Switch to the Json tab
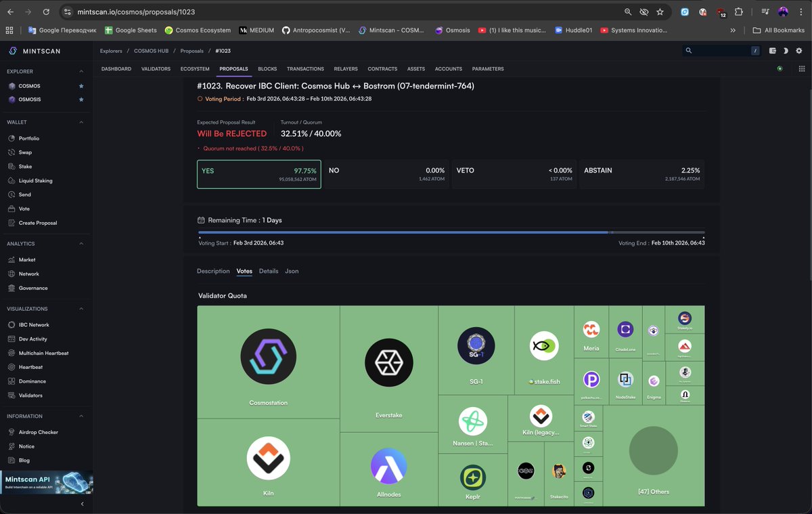The height and width of the screenshot is (514, 812). pyautogui.click(x=292, y=271)
